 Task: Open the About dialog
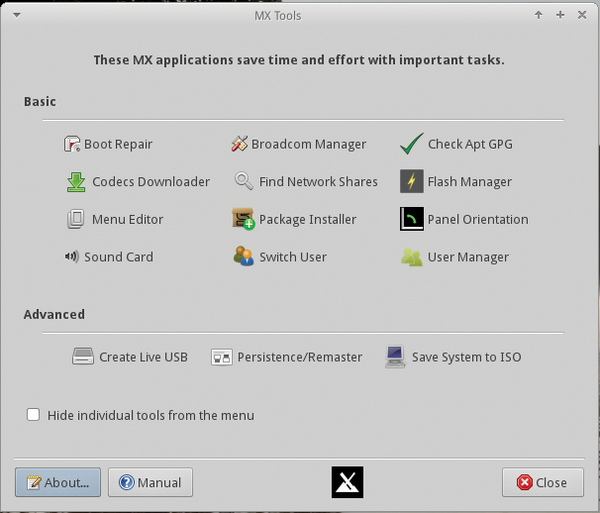58,482
